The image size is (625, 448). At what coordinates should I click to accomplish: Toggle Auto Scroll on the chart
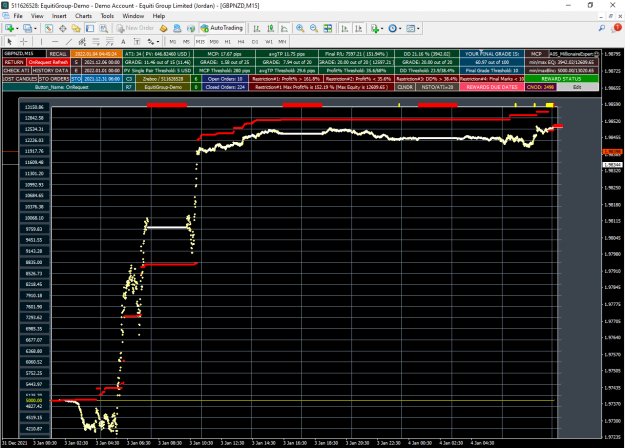tap(345, 28)
